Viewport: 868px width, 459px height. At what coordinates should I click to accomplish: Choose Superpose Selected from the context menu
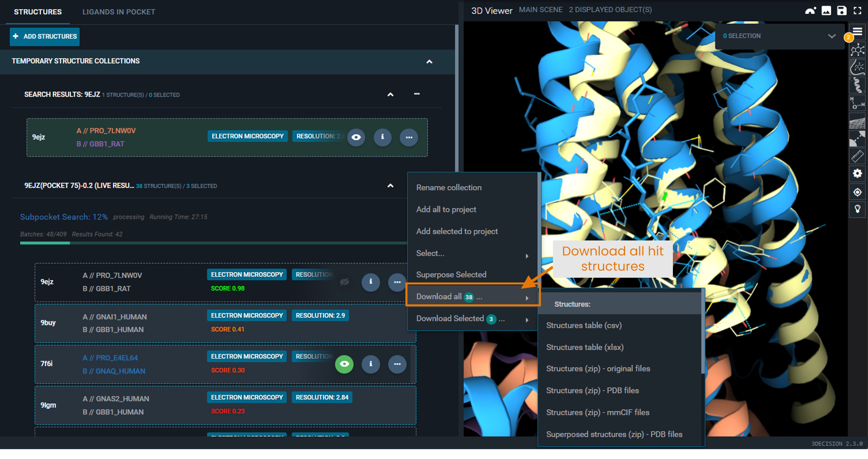(452, 274)
